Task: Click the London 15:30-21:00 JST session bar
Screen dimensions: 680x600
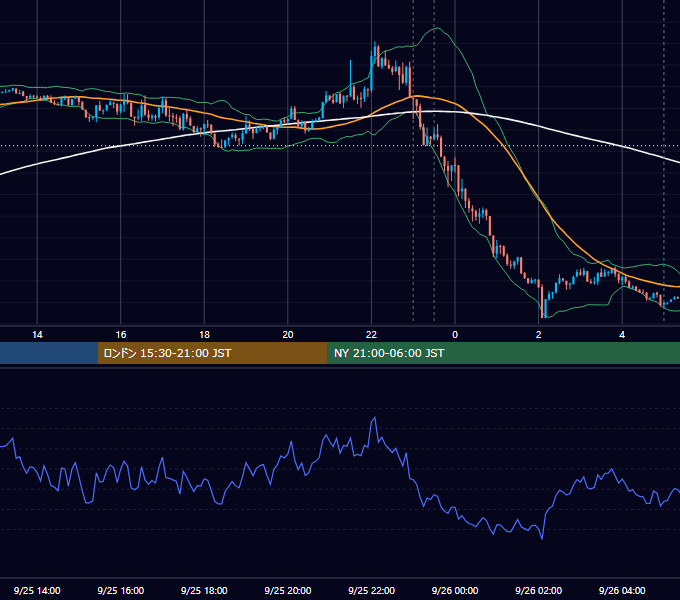Action: (x=212, y=353)
